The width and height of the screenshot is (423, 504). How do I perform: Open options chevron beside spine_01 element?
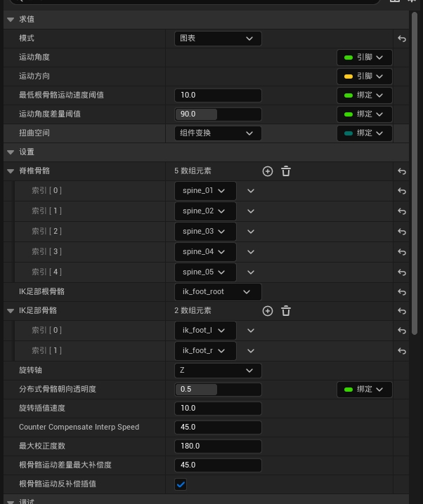251,191
